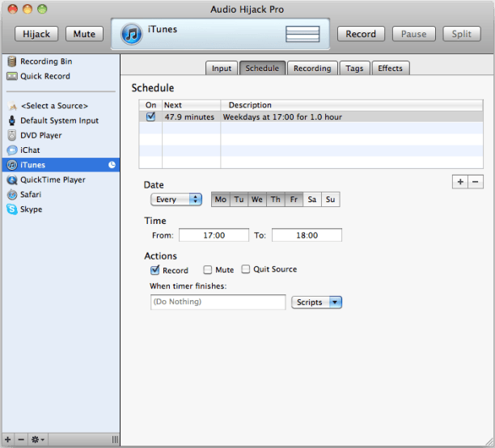Click the Do Nothing script field
The image size is (495, 448).
pos(218,302)
